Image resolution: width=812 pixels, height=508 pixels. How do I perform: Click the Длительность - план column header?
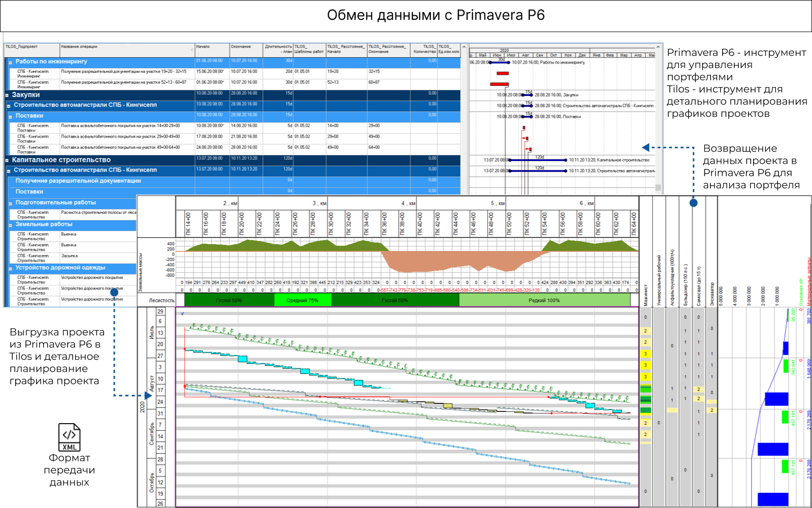click(x=278, y=49)
